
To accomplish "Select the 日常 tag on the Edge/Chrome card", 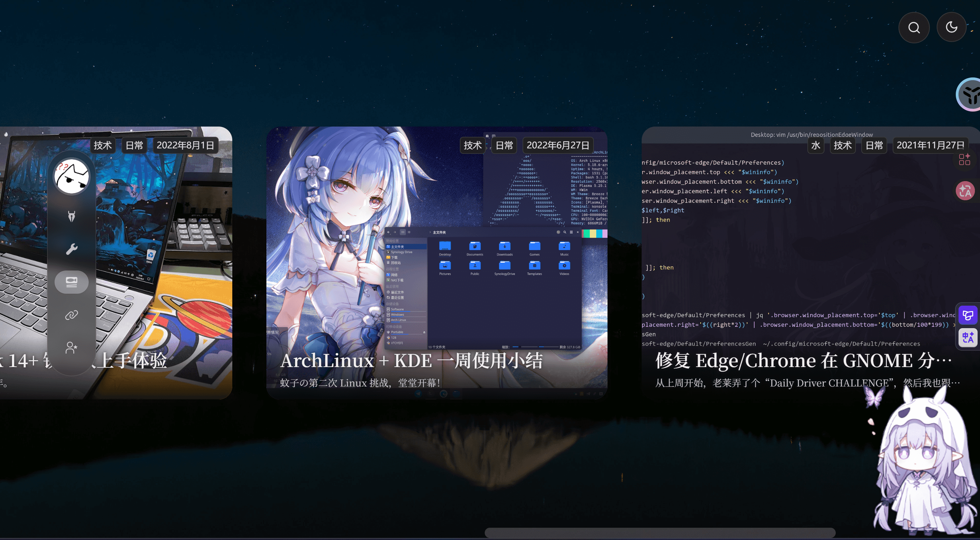I will pyautogui.click(x=874, y=145).
